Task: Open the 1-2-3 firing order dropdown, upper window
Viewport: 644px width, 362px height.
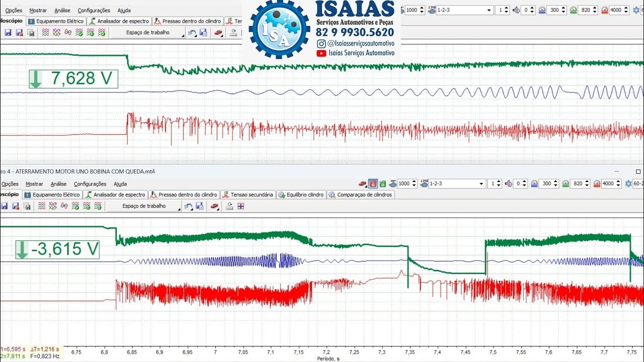Action: tap(464, 10)
